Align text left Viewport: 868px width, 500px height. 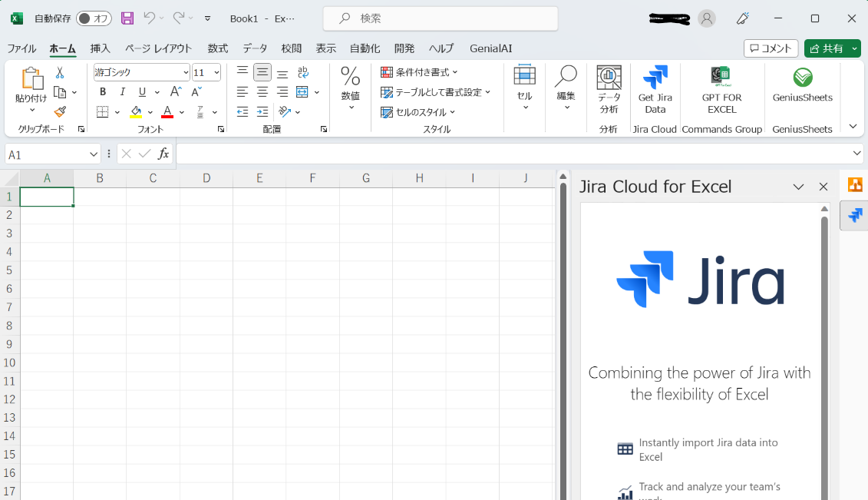pos(243,92)
